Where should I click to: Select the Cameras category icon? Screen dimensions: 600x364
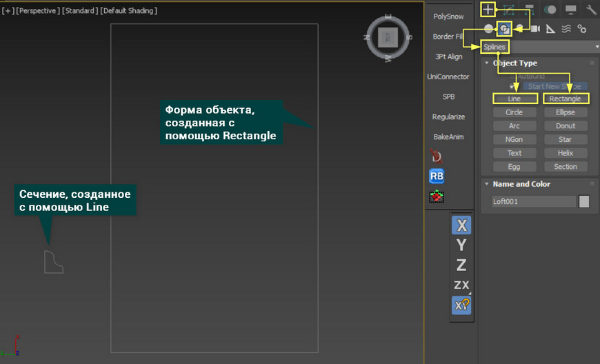pyautogui.click(x=534, y=29)
